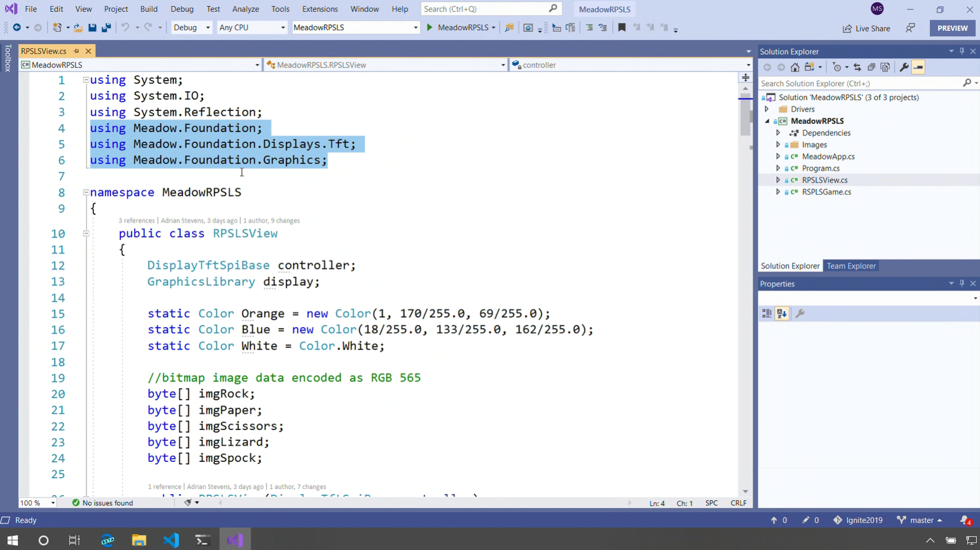Click the Collapse All icon in Solution Explorer
The width and height of the screenshot is (980, 550).
click(x=871, y=67)
